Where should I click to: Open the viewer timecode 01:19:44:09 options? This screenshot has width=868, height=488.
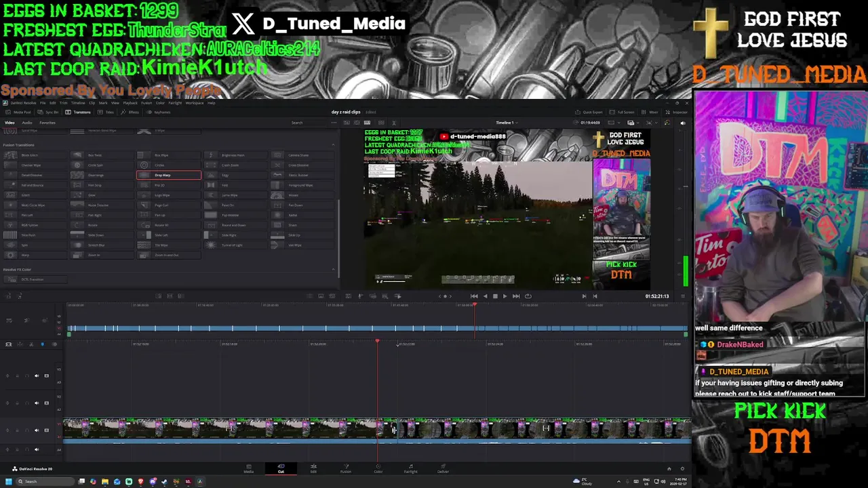click(591, 123)
